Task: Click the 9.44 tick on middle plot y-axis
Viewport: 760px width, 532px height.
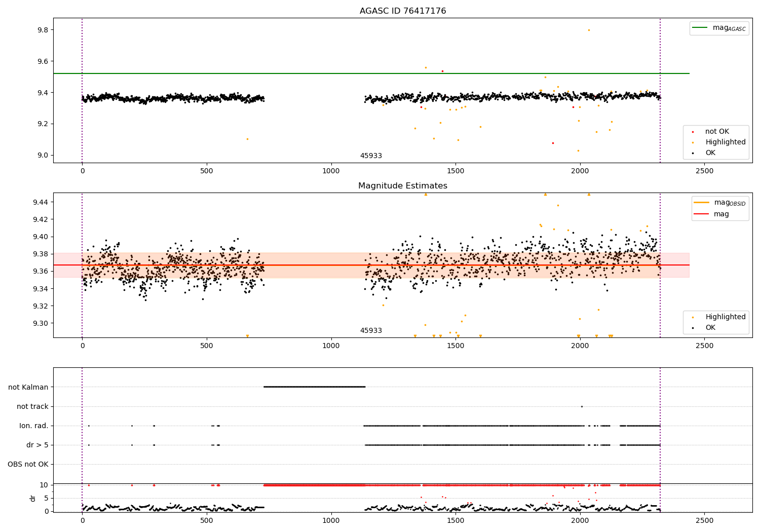Action: [41, 202]
